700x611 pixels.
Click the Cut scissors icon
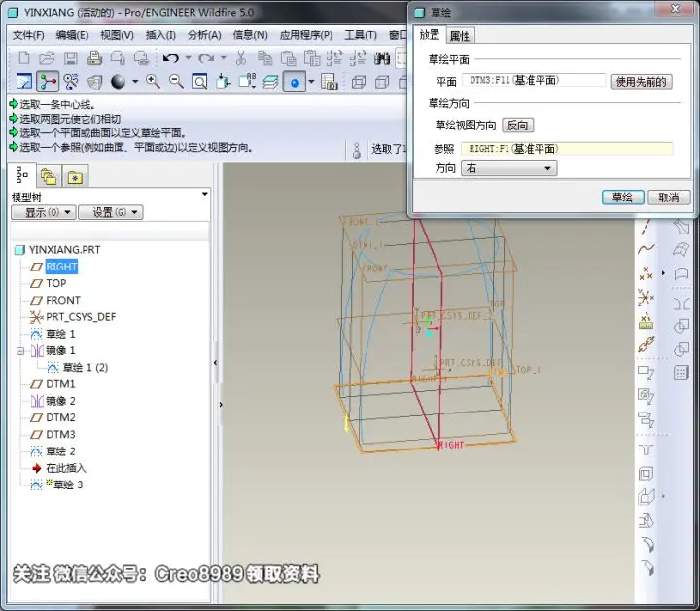(241, 58)
